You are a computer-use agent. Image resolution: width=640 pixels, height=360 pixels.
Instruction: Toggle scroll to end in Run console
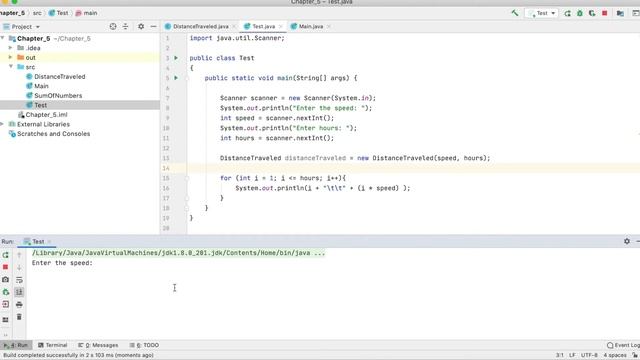[x=19, y=292]
